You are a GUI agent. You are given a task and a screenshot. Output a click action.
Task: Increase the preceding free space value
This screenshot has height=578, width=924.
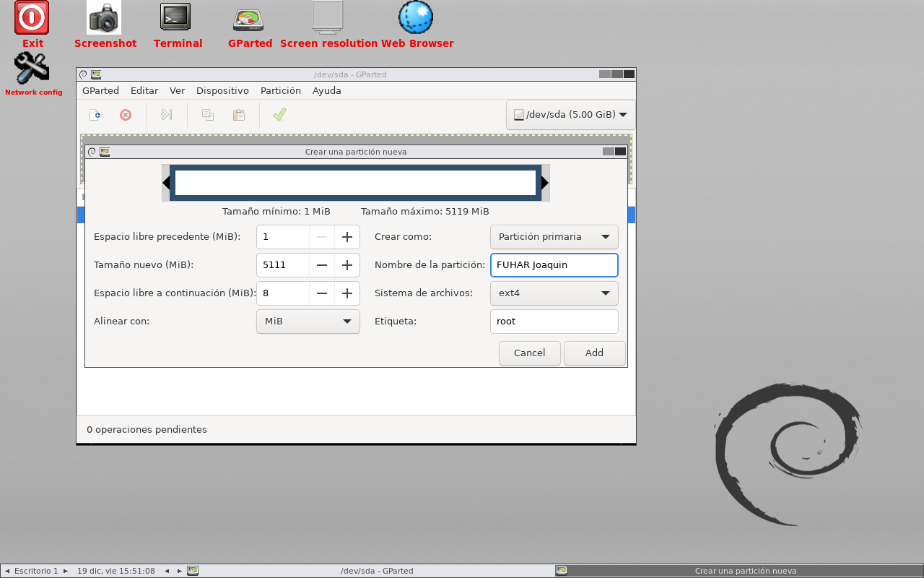click(x=347, y=237)
